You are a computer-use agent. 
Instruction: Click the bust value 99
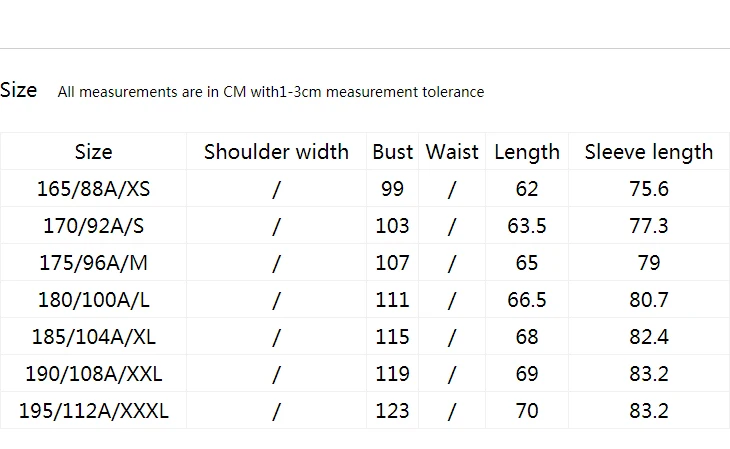coord(392,189)
